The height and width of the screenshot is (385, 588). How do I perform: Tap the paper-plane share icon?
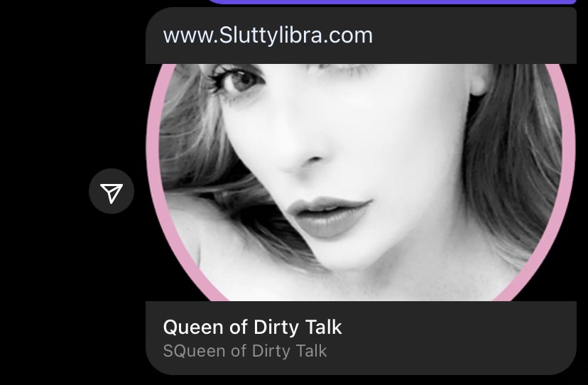[111, 191]
